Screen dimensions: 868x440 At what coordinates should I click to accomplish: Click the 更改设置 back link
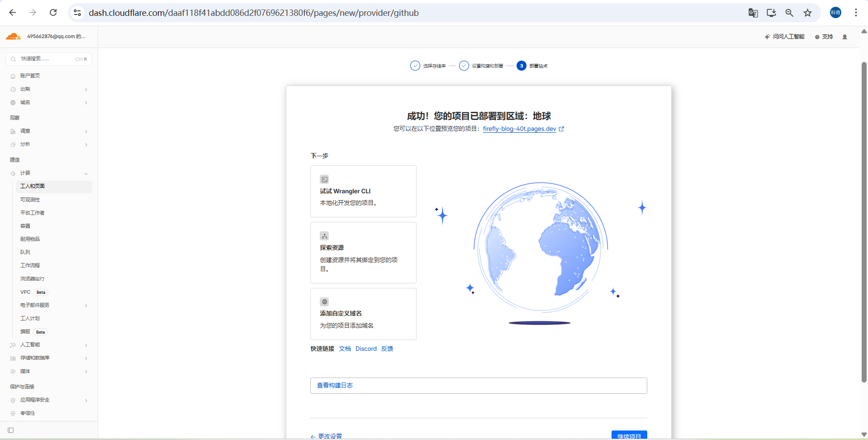(326, 436)
